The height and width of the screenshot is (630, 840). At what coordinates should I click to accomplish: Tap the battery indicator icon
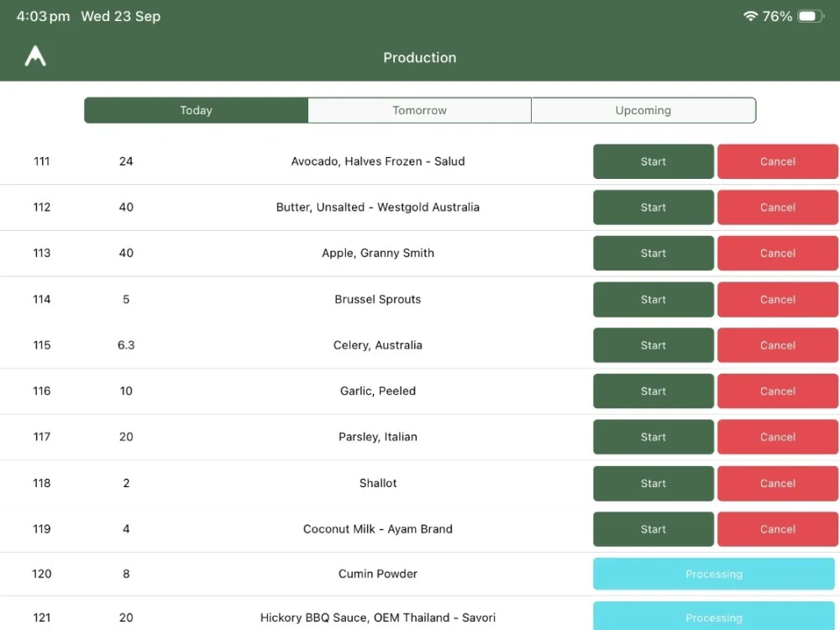tap(811, 16)
